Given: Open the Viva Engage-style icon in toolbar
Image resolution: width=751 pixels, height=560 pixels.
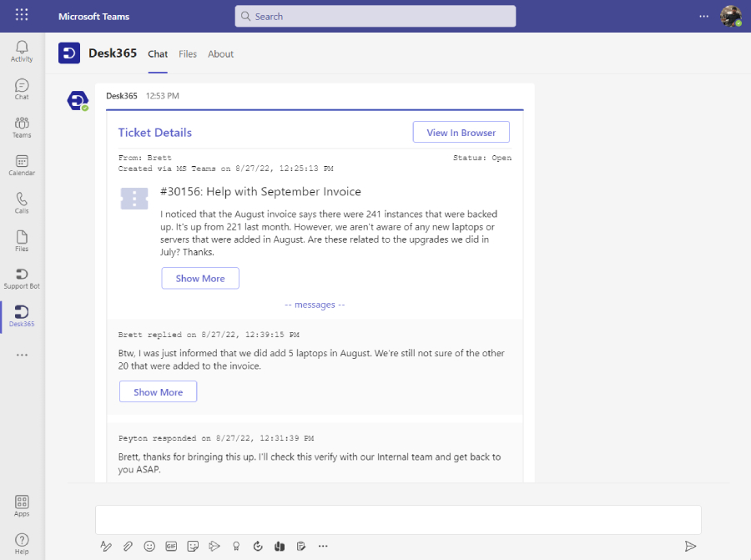Looking at the screenshot, I should (x=280, y=546).
